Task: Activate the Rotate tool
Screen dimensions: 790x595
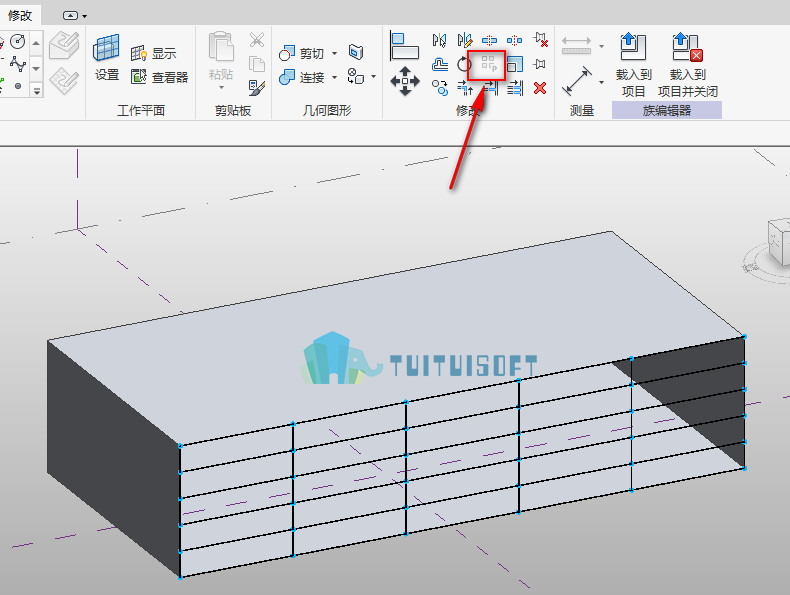Action: click(464, 64)
